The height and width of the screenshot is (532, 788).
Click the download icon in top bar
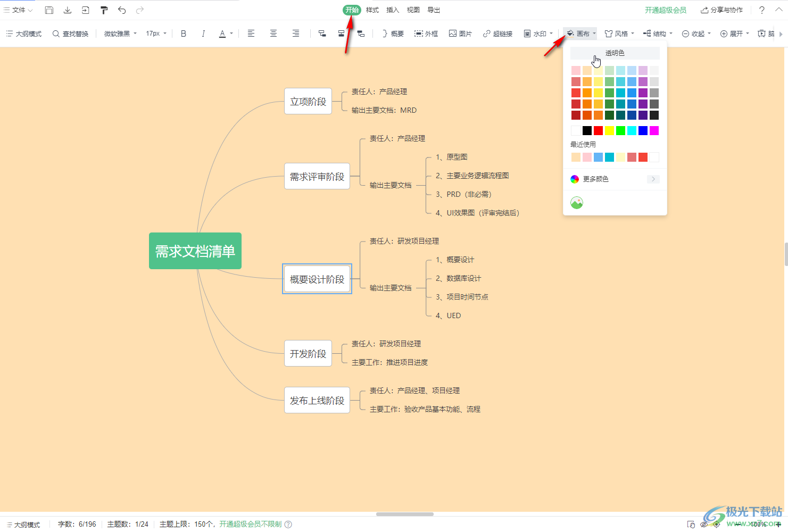[x=68, y=10]
